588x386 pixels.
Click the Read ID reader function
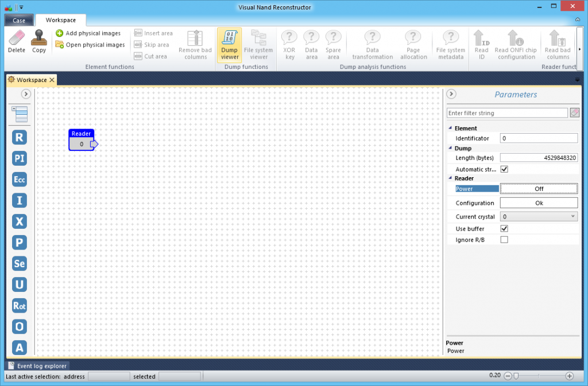tap(482, 45)
